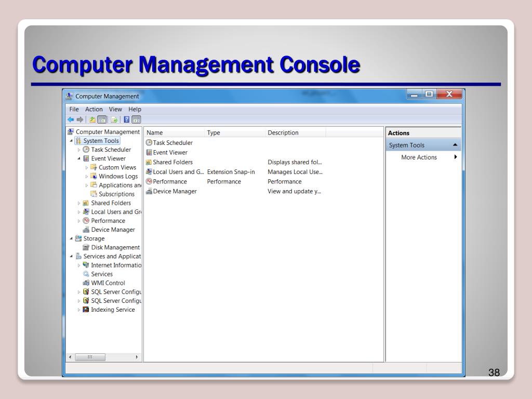The image size is (532, 399).
Task: Click Subscriptions icon in tree
Action: [94, 194]
